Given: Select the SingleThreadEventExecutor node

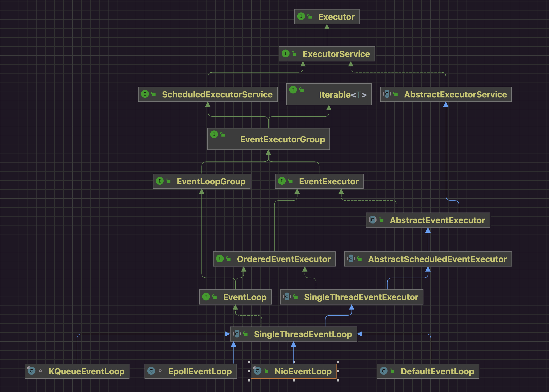Looking at the screenshot, I should pos(361,297).
